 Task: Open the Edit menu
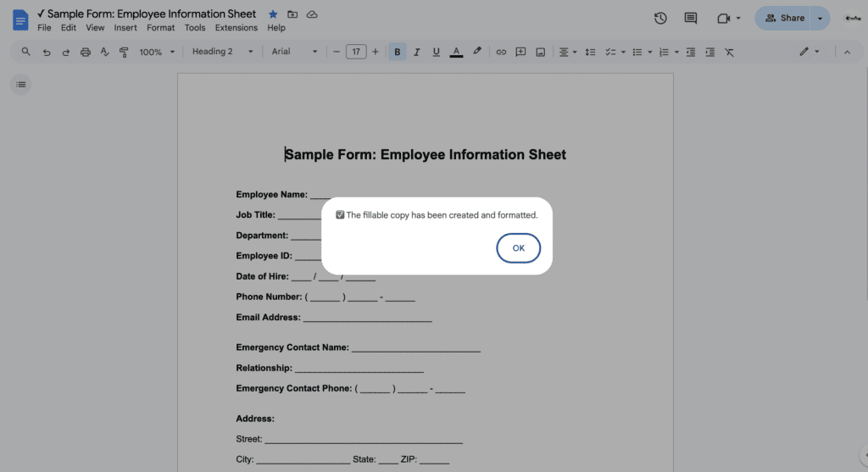69,28
